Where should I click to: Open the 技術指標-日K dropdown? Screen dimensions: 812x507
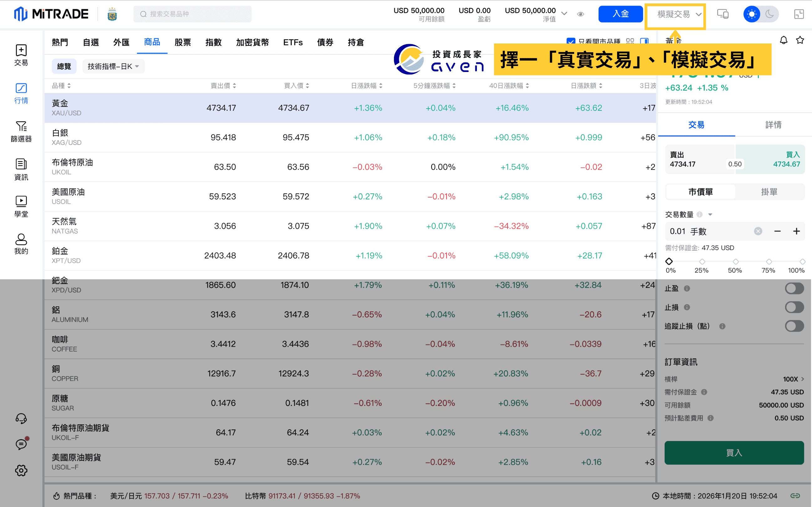tap(113, 66)
